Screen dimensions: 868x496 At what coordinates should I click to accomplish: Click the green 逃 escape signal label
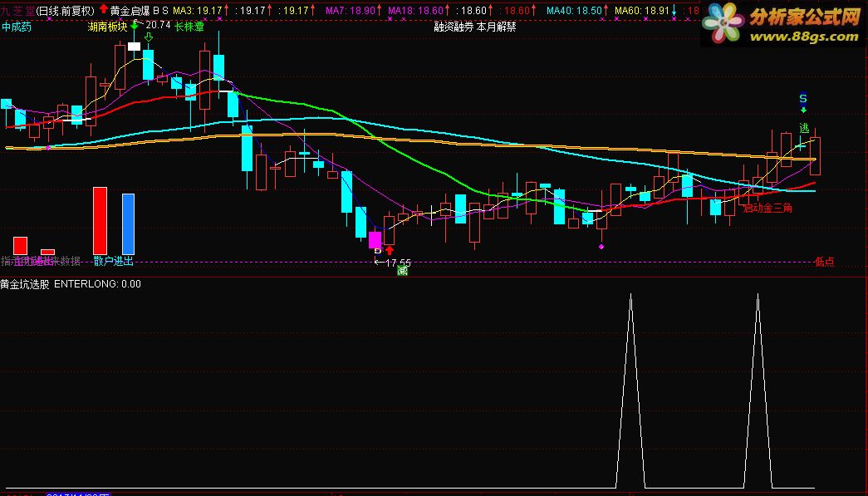[804, 128]
